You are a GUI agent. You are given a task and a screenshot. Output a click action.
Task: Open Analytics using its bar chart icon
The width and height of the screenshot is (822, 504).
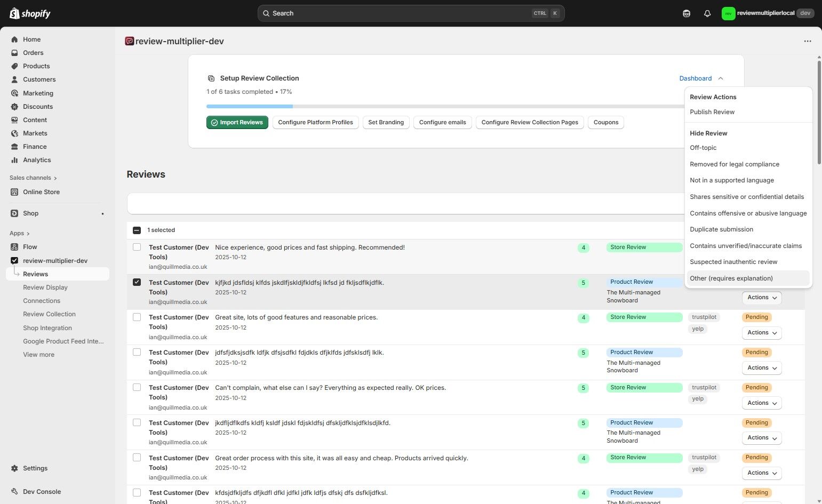[x=14, y=160]
